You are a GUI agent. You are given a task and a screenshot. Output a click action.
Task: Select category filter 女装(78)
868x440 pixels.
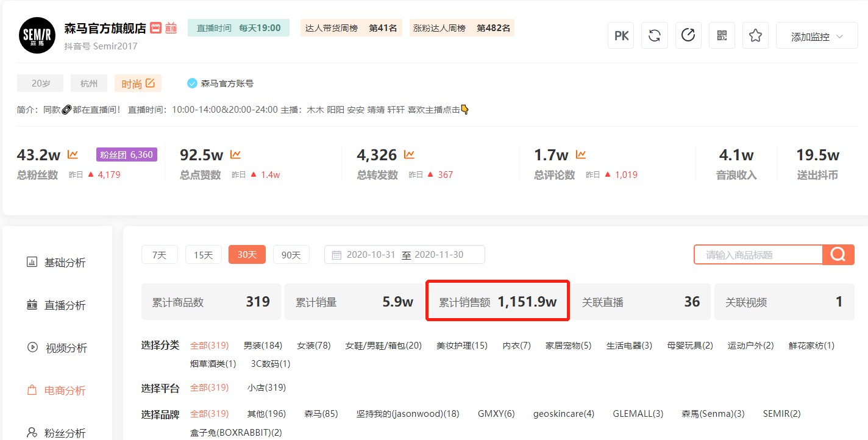(x=314, y=346)
